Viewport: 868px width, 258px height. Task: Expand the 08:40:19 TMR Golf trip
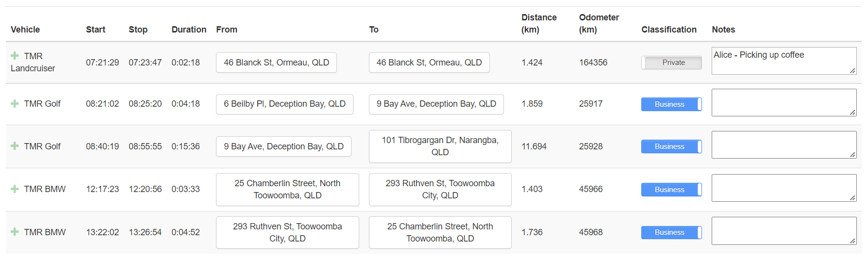pyautogui.click(x=15, y=146)
